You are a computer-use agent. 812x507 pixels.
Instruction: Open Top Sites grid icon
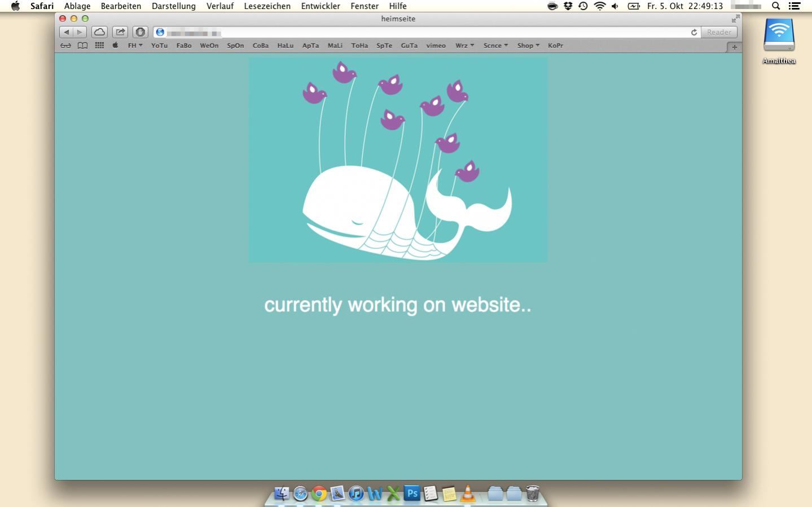[x=99, y=46]
